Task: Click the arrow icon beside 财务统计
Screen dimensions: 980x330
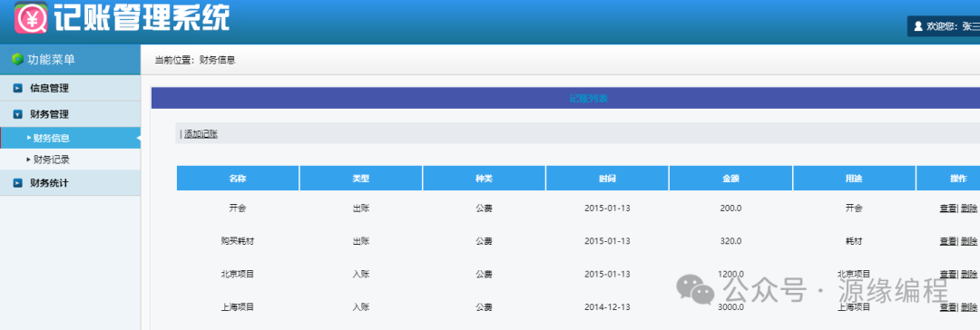Action: (x=17, y=183)
